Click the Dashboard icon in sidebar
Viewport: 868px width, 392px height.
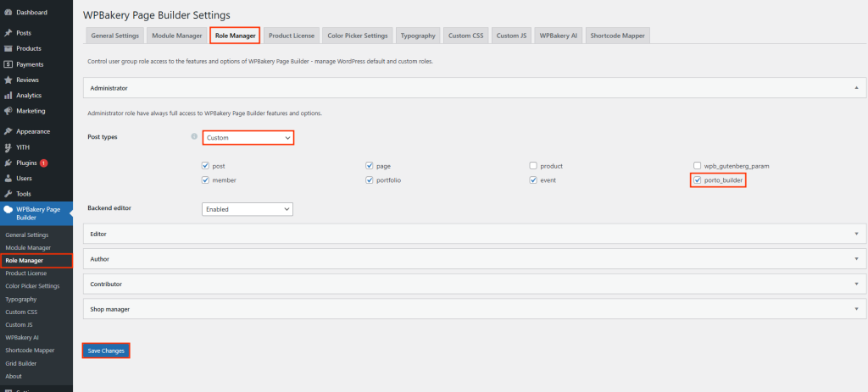(8, 13)
